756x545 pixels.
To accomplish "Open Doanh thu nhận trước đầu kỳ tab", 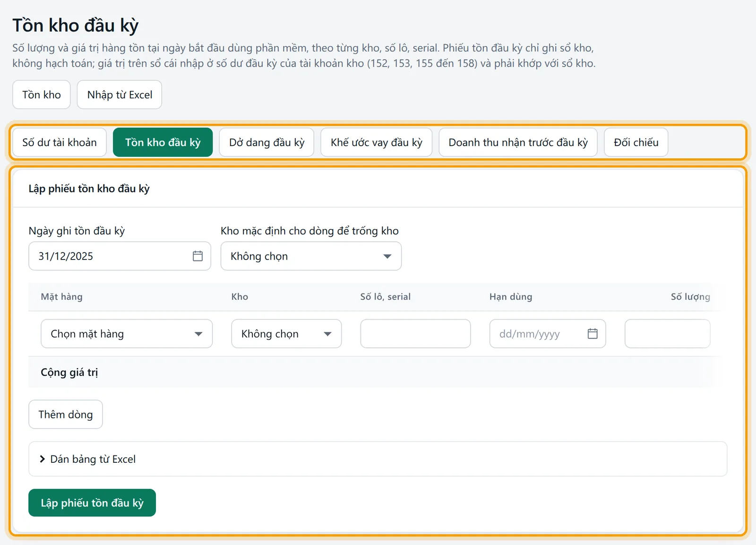I will click(x=518, y=142).
